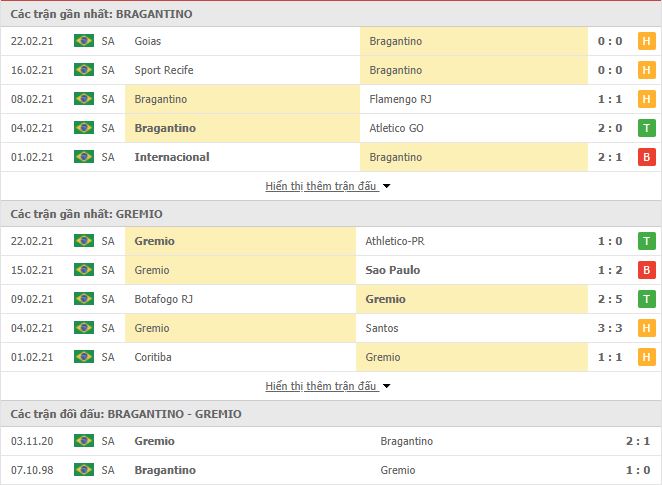This screenshot has width=662, height=485.
Task: Select the Athletico-PR team name
Action: (395, 241)
